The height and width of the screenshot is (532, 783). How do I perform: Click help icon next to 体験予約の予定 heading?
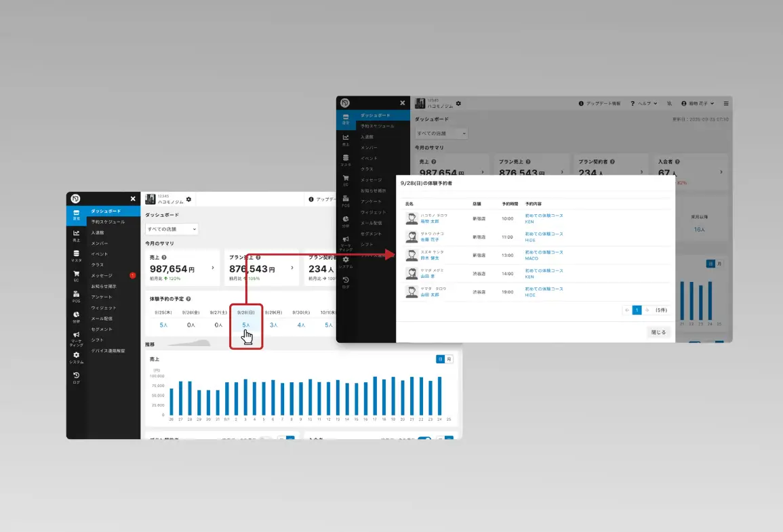(x=188, y=299)
